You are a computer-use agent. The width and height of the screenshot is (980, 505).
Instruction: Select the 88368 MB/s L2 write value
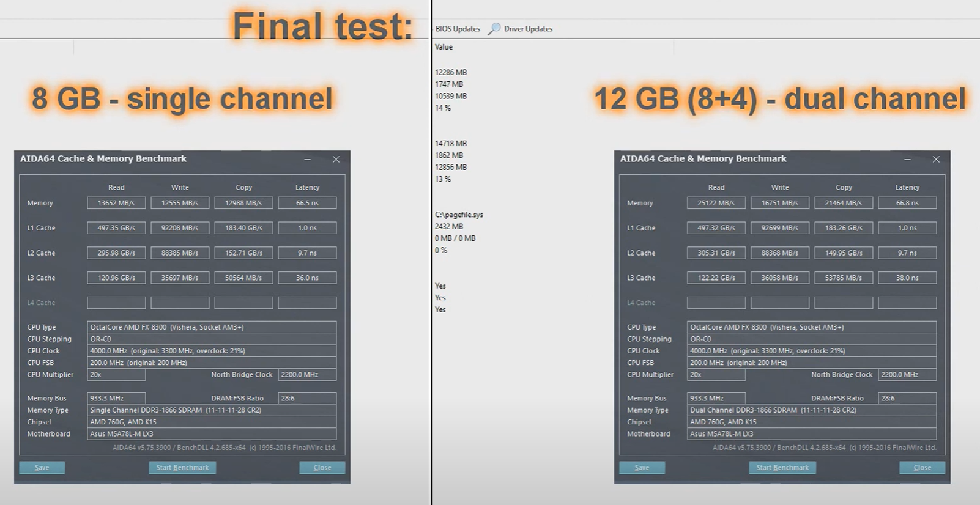point(780,253)
